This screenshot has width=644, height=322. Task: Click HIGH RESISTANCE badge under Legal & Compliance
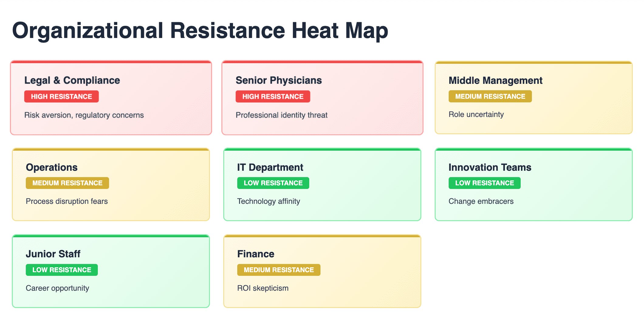click(61, 96)
